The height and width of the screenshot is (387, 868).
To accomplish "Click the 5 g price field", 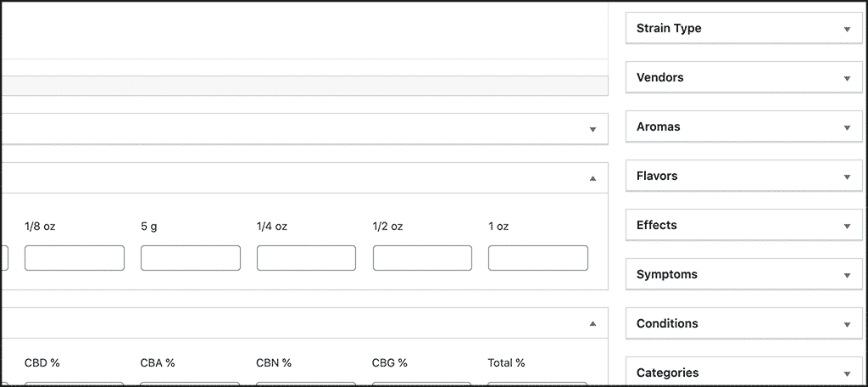I will point(191,258).
